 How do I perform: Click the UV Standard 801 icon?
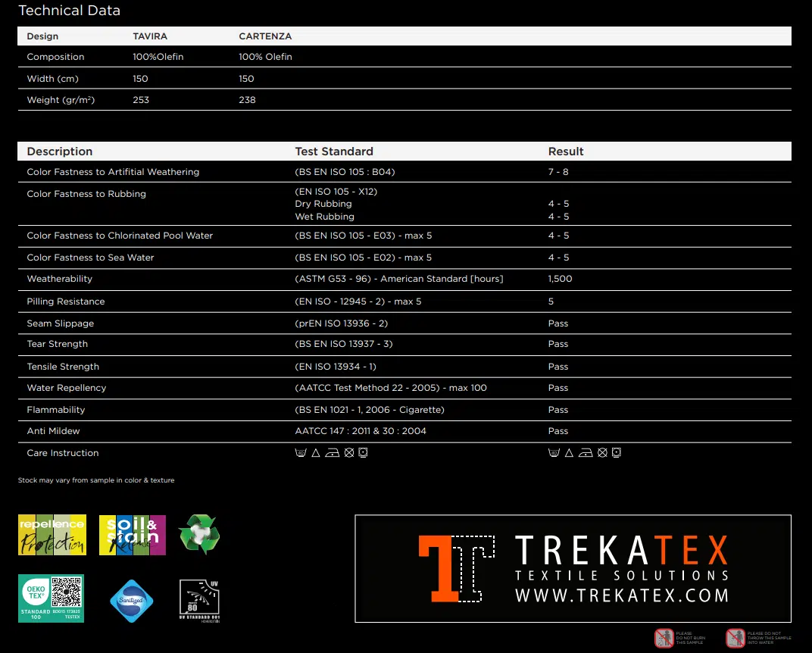(x=199, y=600)
